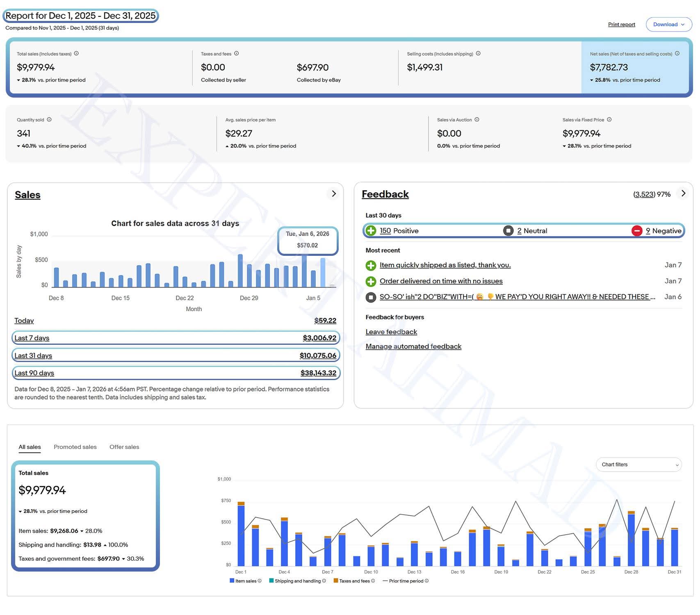
Task: Open the Download dropdown
Action: (x=668, y=25)
